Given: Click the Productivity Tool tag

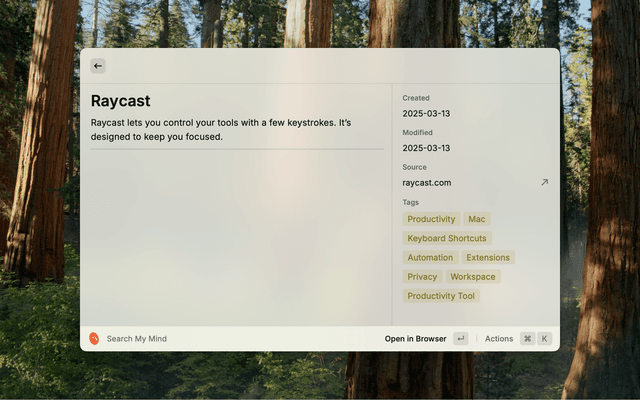Looking at the screenshot, I should coord(441,296).
